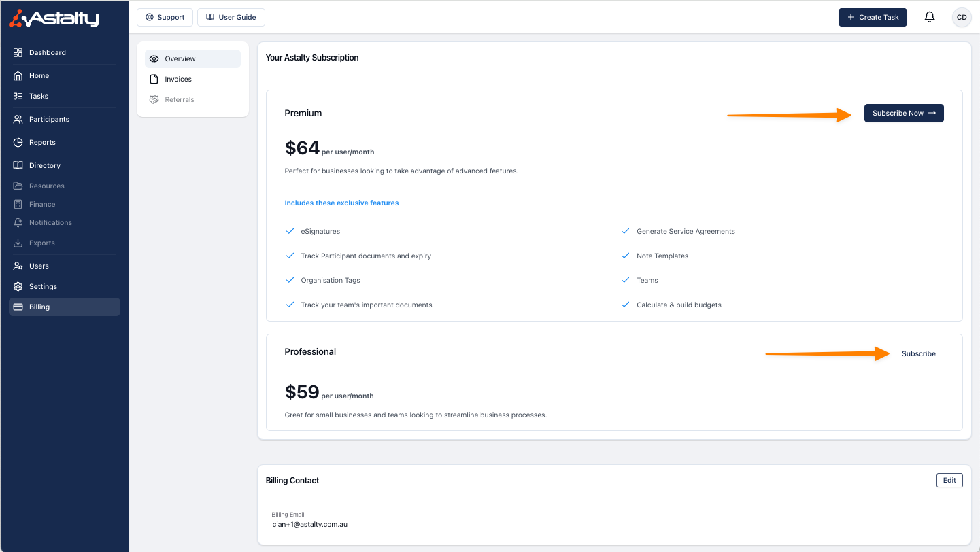Image resolution: width=980 pixels, height=552 pixels.
Task: Open the CD user avatar menu
Action: point(962,17)
